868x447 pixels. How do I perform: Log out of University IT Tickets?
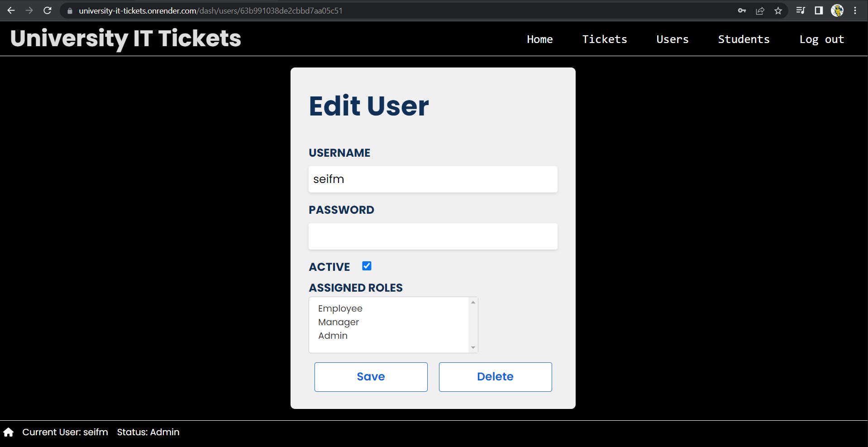point(821,39)
